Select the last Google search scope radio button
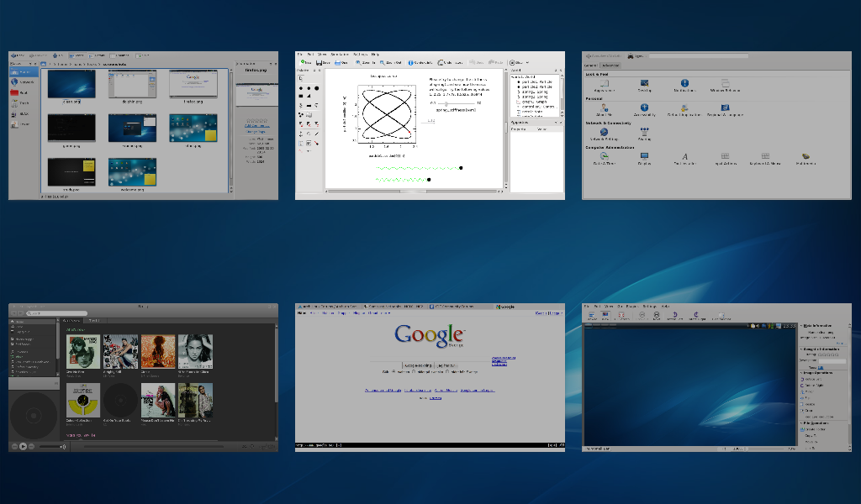The width and height of the screenshot is (861, 504). click(x=446, y=371)
